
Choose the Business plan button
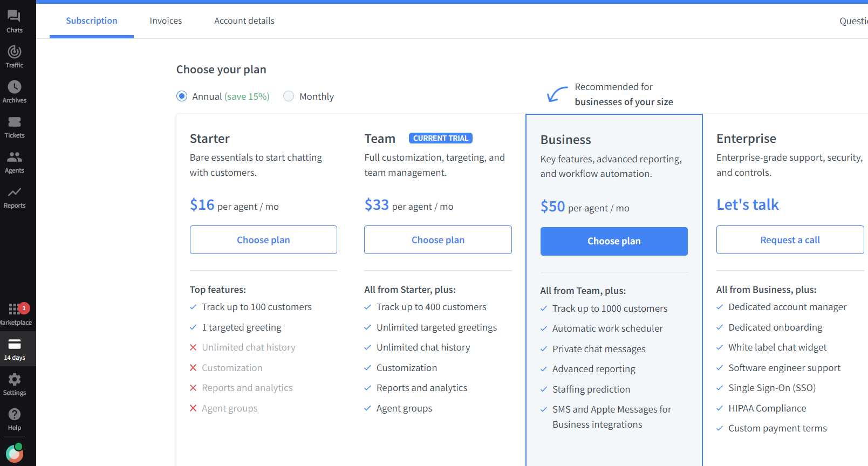614,241
